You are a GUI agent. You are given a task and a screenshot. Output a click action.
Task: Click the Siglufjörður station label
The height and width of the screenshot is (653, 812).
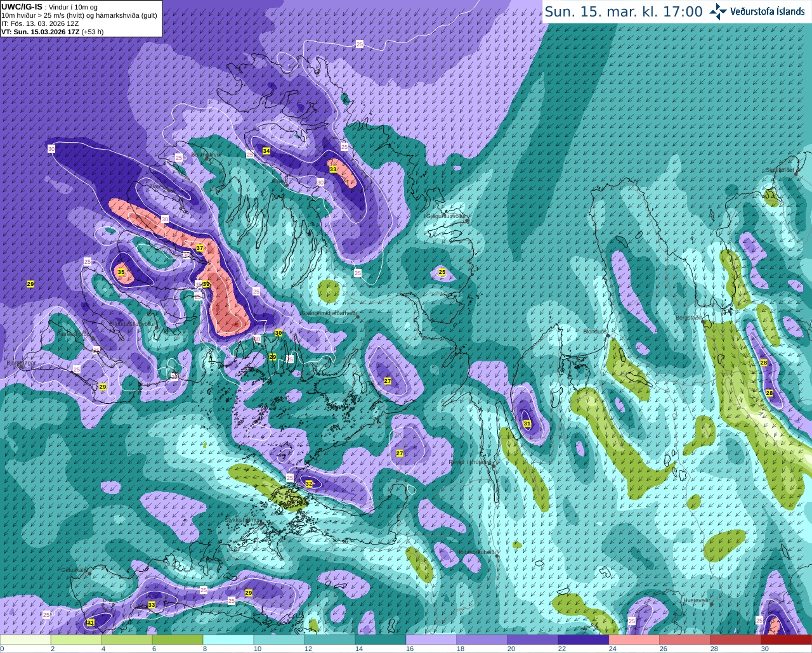(x=780, y=170)
